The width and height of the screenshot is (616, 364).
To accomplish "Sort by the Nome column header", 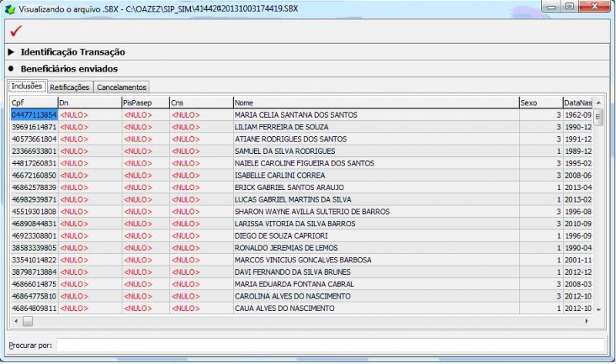I will click(376, 103).
